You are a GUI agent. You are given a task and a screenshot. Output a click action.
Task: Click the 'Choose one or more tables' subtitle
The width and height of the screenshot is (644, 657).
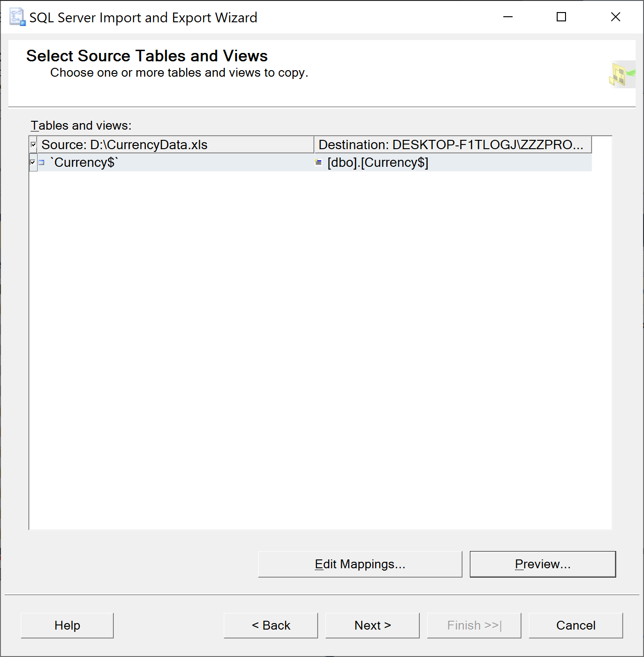(x=179, y=73)
